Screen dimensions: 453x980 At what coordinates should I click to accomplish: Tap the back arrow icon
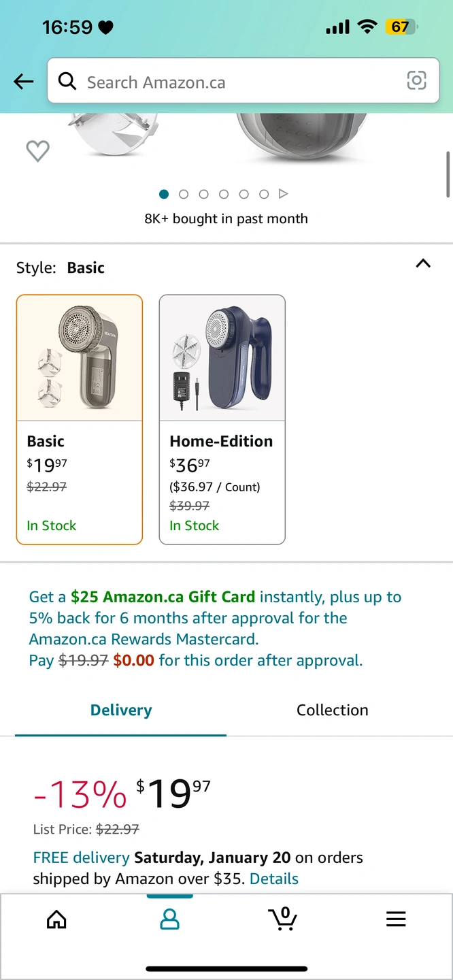[x=24, y=82]
